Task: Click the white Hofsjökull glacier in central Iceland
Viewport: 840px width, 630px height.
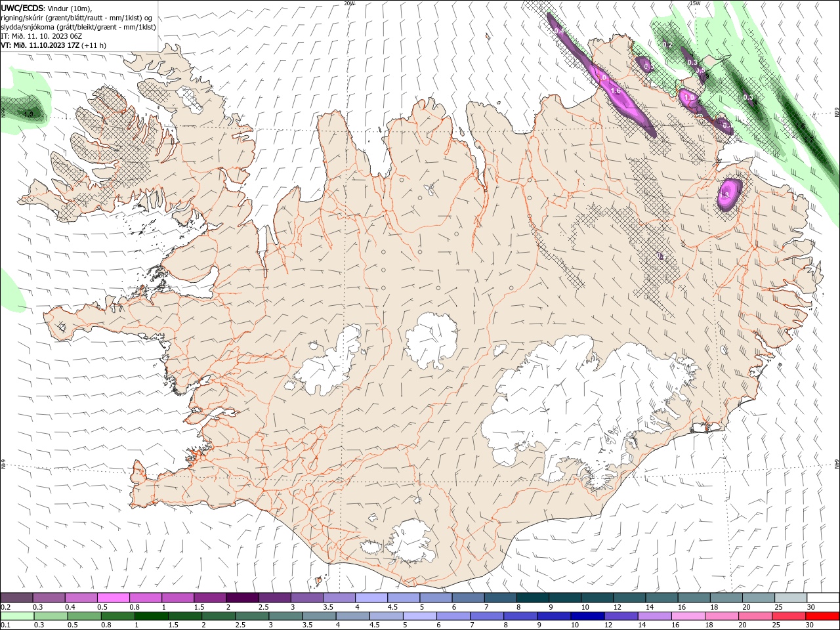Action: [431, 340]
